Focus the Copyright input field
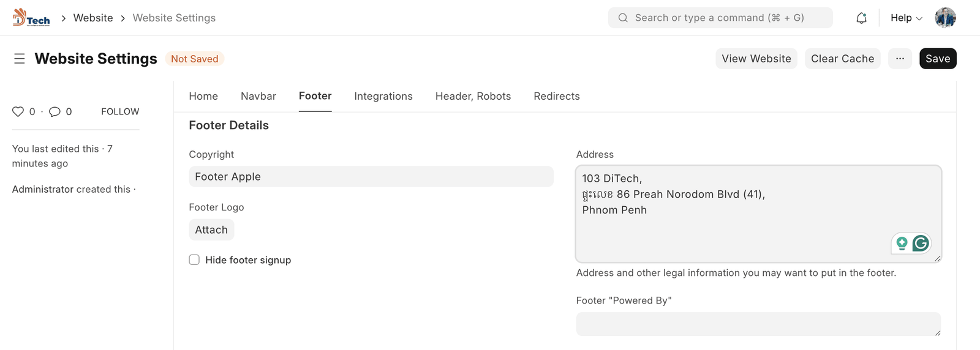This screenshot has width=980, height=350. coord(371,177)
